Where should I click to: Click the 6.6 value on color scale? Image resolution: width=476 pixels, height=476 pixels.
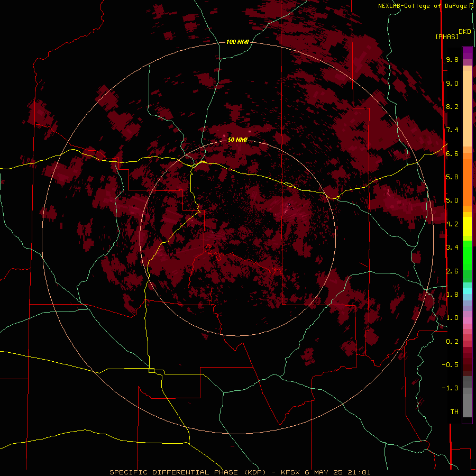[452, 154]
